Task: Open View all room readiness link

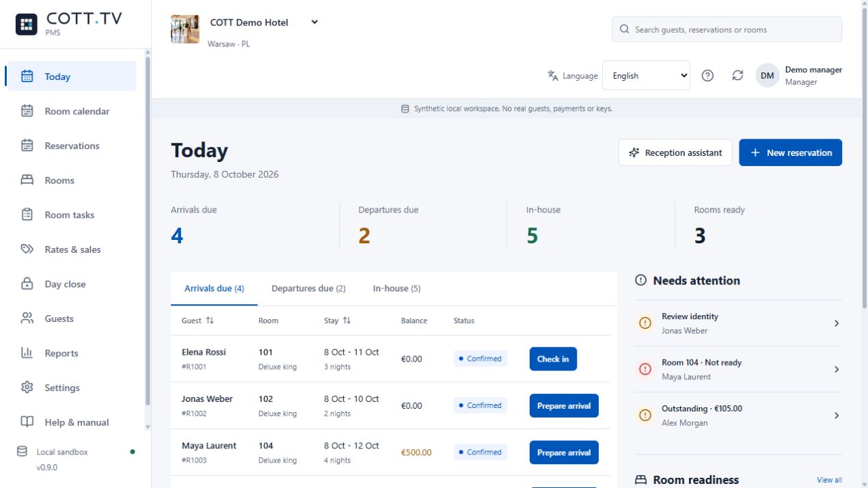Action: coord(829,480)
